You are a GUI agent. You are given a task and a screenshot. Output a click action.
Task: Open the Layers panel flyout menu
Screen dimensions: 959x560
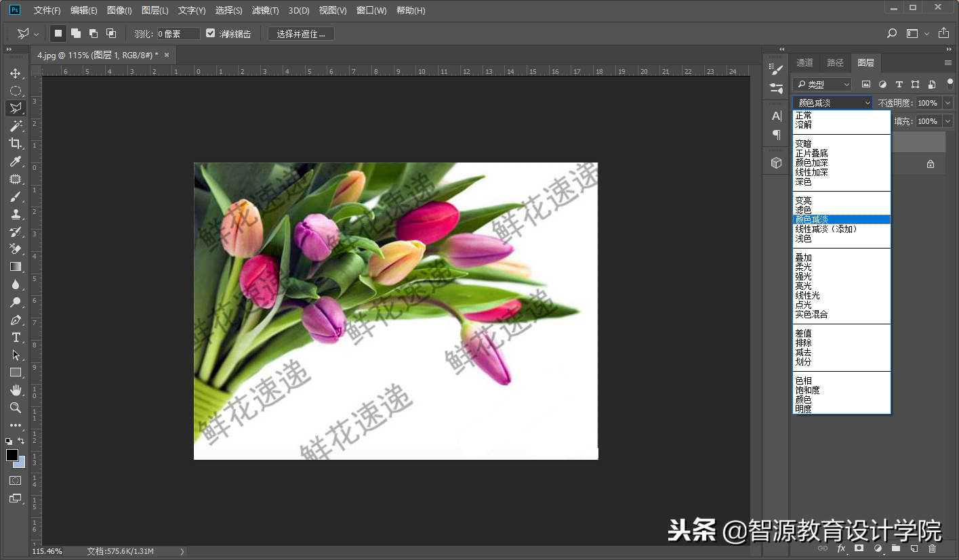click(x=948, y=62)
